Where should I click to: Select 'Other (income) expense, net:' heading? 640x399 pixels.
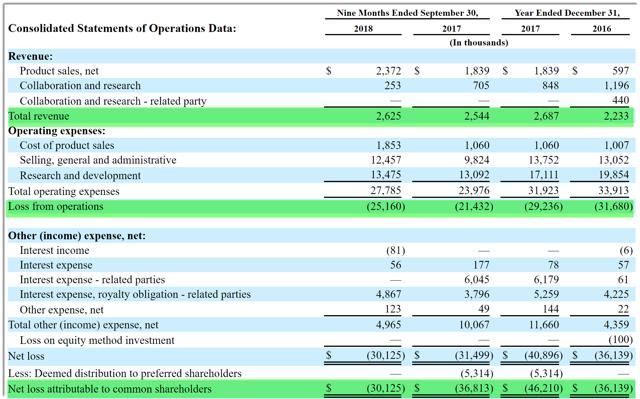coord(77,236)
